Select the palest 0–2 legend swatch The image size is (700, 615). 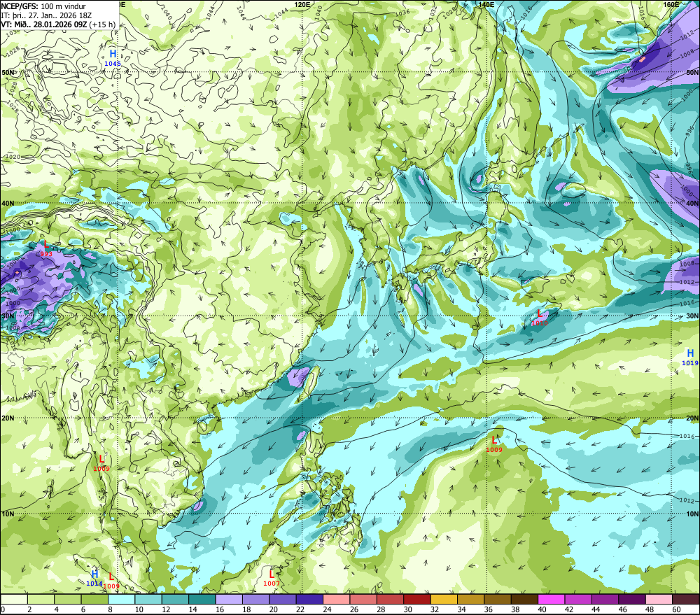[x=14, y=599]
